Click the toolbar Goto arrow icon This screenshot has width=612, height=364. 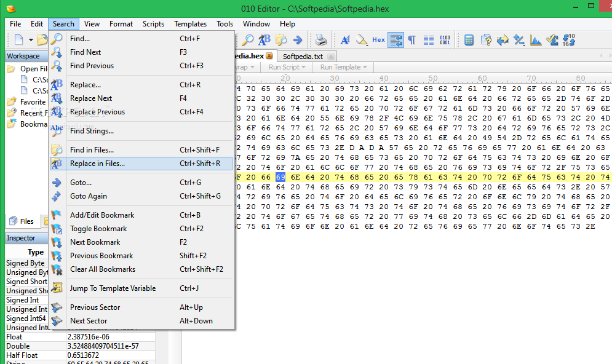298,40
